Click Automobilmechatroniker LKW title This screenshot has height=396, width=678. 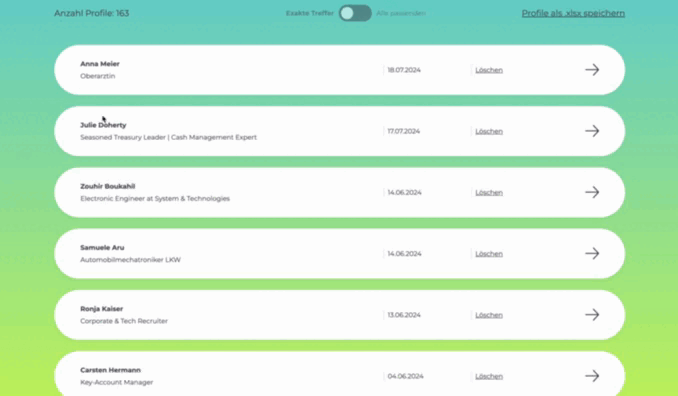click(x=130, y=260)
